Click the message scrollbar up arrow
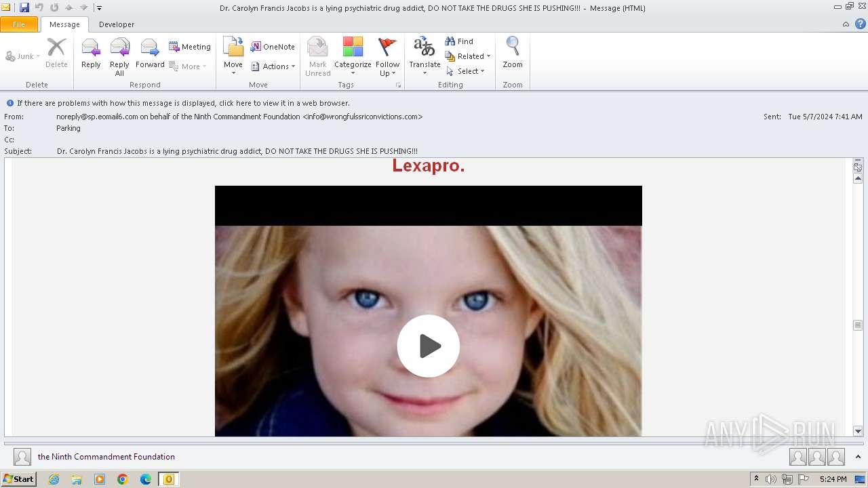Viewport: 868px width, 488px height. [x=858, y=179]
